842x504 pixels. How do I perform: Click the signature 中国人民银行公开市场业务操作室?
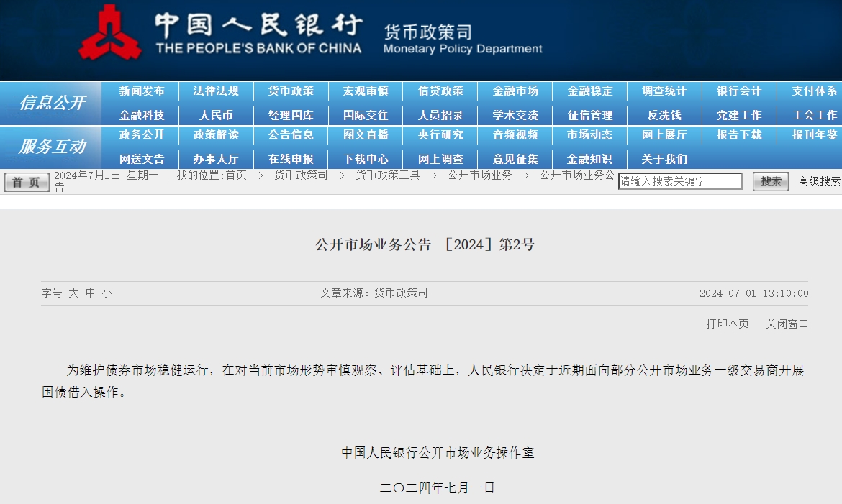click(x=438, y=453)
